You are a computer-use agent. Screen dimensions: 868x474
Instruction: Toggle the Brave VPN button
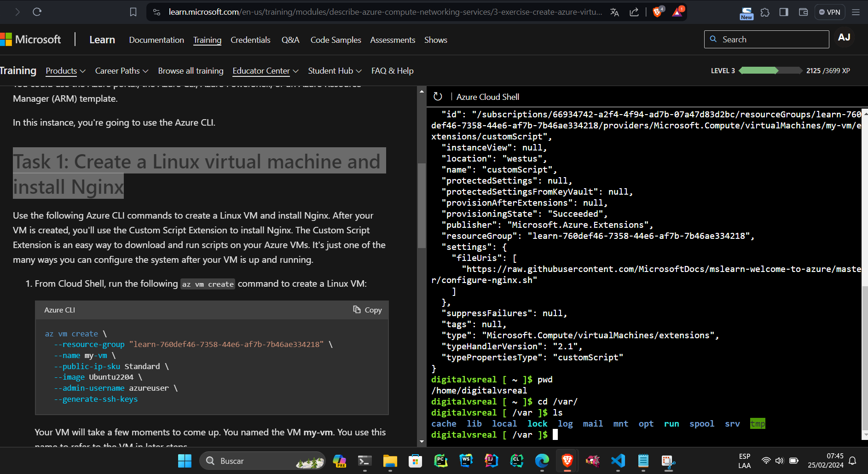tap(829, 12)
